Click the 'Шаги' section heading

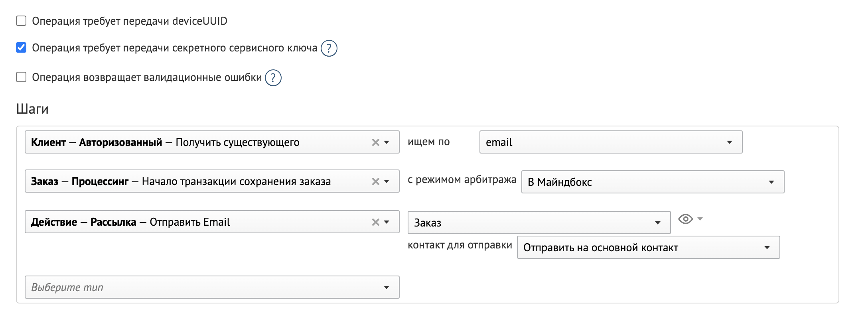(x=32, y=109)
